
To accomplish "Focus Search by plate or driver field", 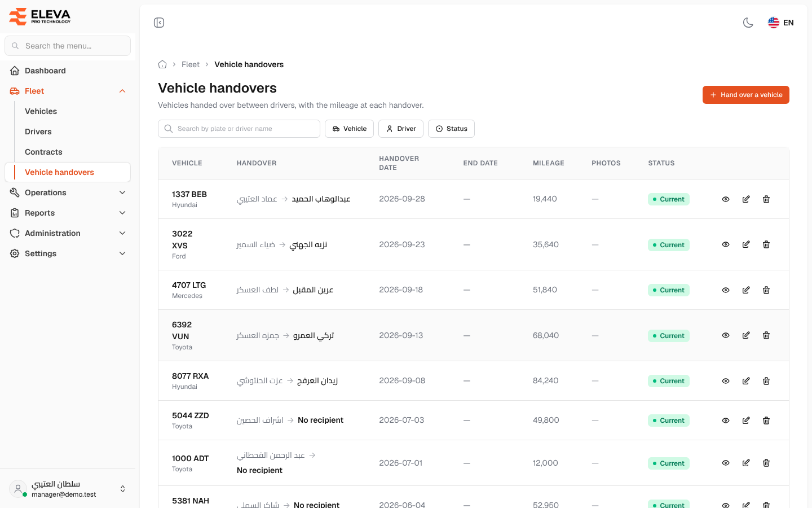I will pyautogui.click(x=239, y=129).
